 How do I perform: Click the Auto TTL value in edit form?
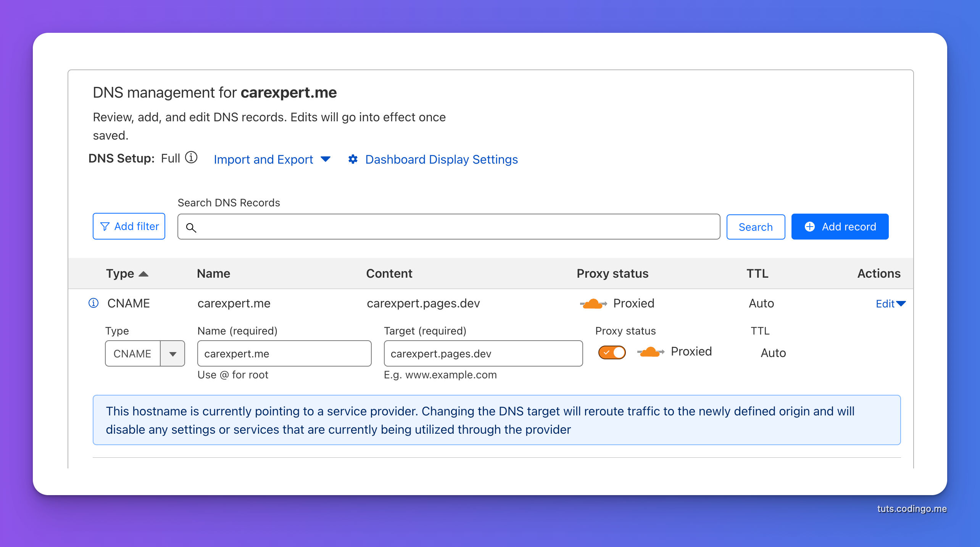click(773, 353)
